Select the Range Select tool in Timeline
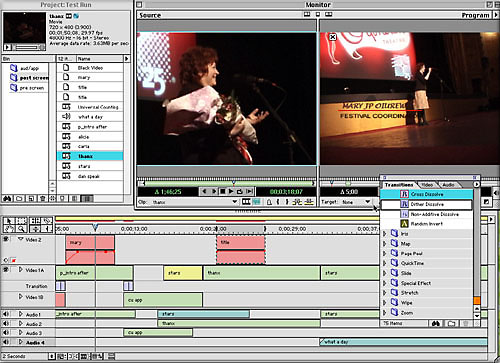Screen dimensions: 500x363 coord(22,221)
